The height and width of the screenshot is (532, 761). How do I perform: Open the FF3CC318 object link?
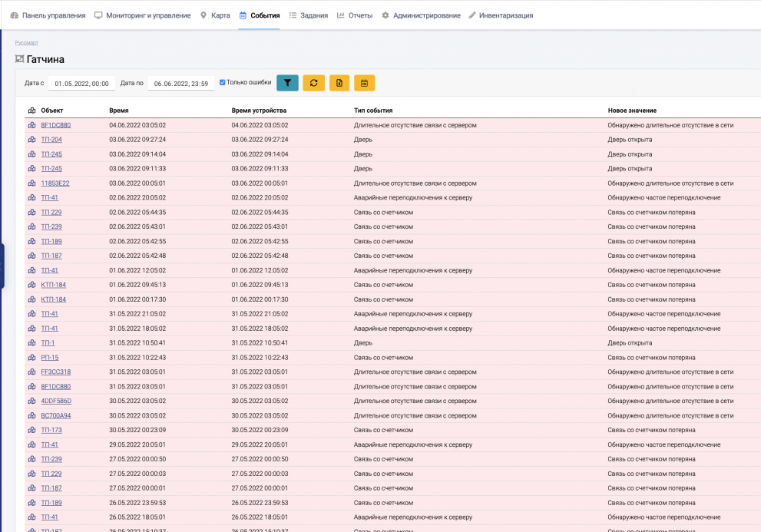coord(55,372)
